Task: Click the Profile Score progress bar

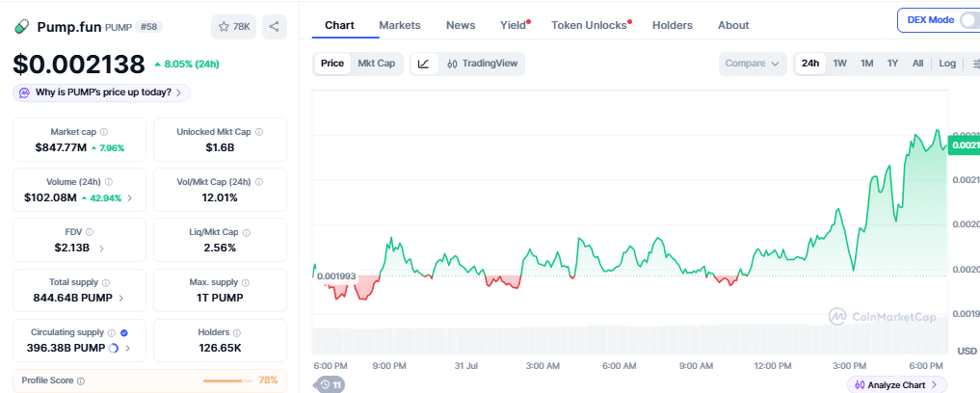Action: (x=226, y=380)
